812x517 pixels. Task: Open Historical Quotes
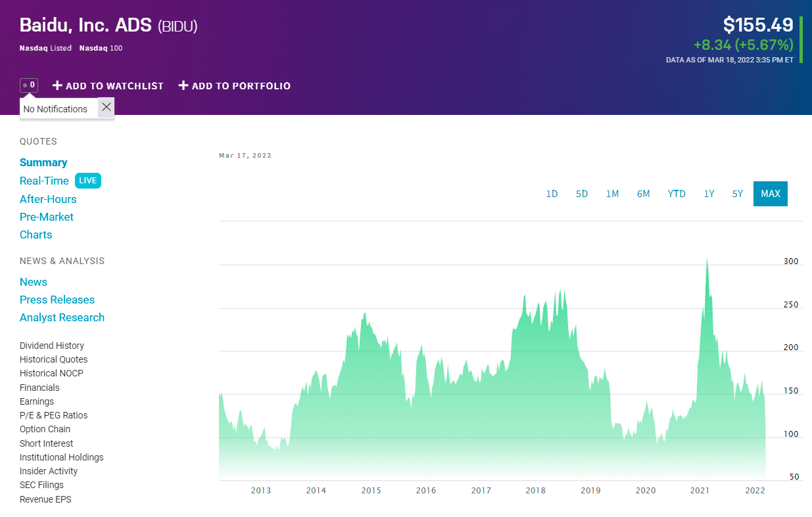[x=53, y=359]
